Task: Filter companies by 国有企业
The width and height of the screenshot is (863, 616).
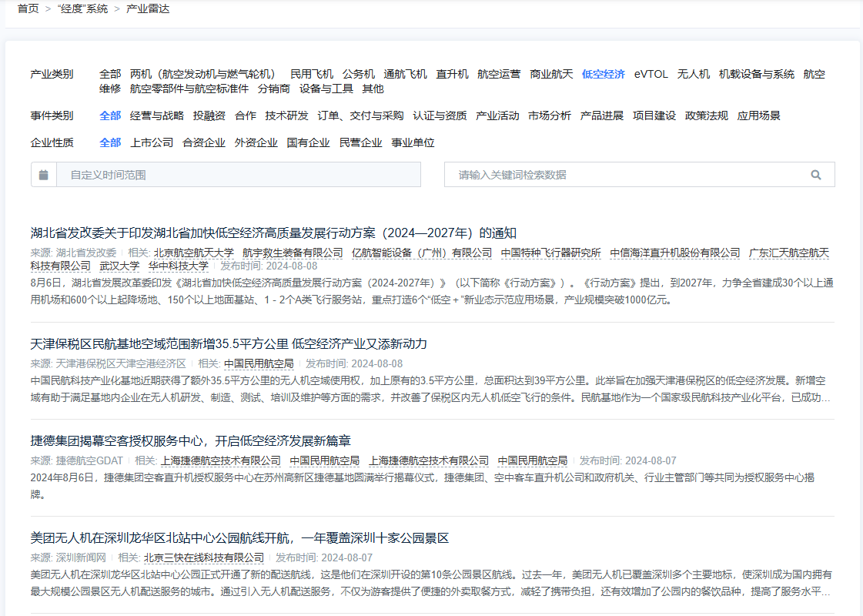Action: click(308, 142)
